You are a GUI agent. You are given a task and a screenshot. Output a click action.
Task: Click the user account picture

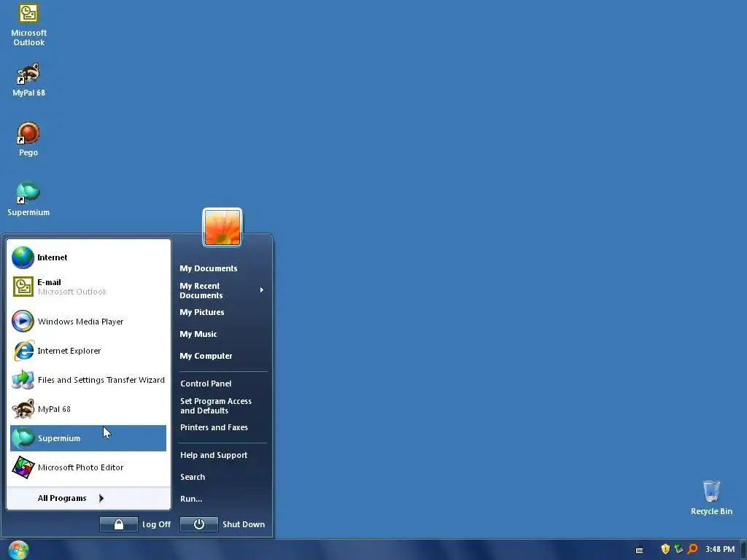pyautogui.click(x=222, y=227)
